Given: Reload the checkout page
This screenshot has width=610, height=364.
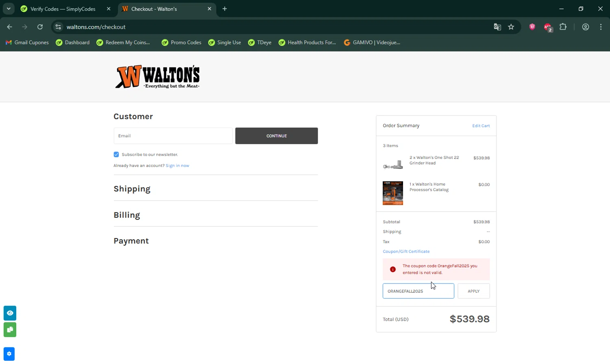Looking at the screenshot, I should point(40,27).
